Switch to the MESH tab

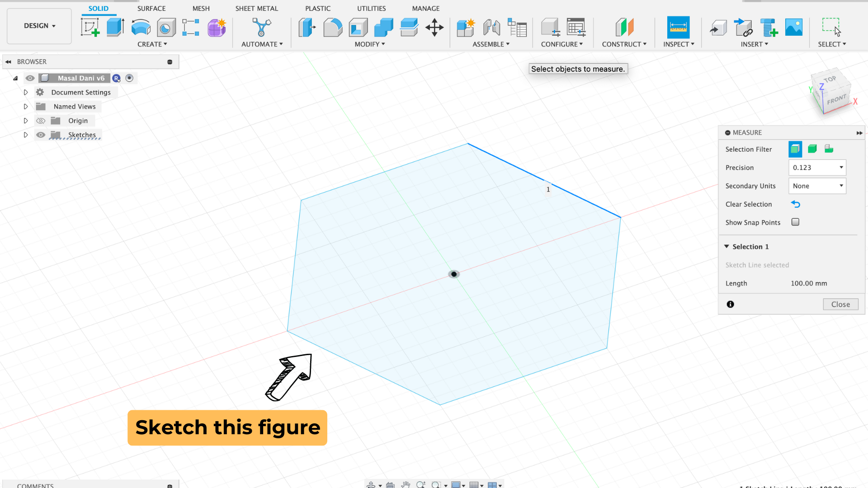click(201, 9)
